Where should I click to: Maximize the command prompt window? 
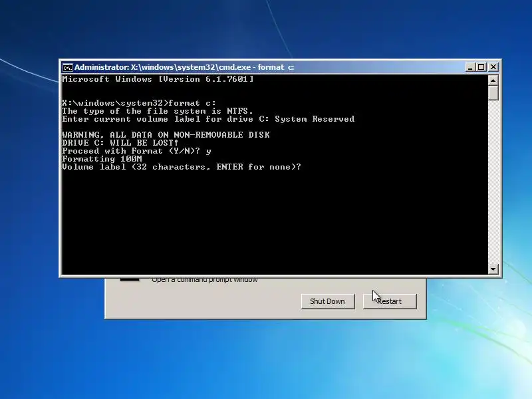(481, 67)
